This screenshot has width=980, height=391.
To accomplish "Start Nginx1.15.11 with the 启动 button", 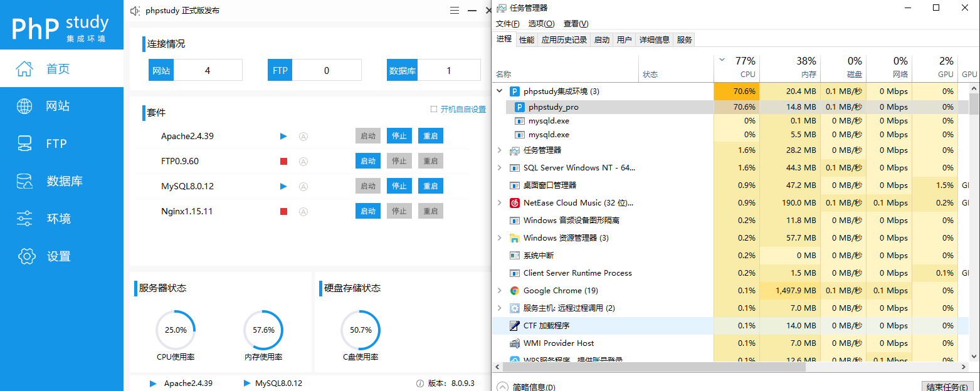I will coord(368,211).
